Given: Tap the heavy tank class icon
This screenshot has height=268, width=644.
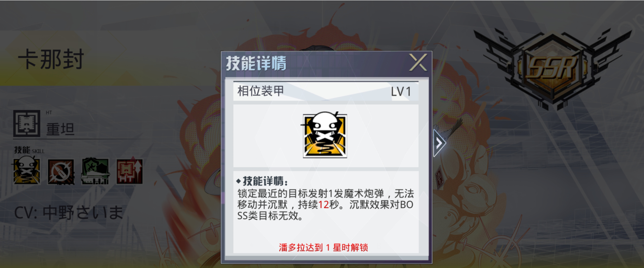Looking at the screenshot, I should click(x=27, y=123).
